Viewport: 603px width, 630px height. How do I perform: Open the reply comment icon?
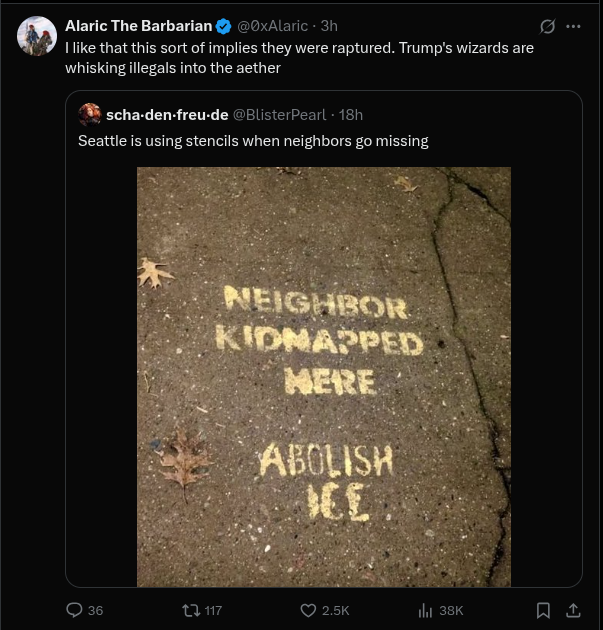tap(74, 610)
